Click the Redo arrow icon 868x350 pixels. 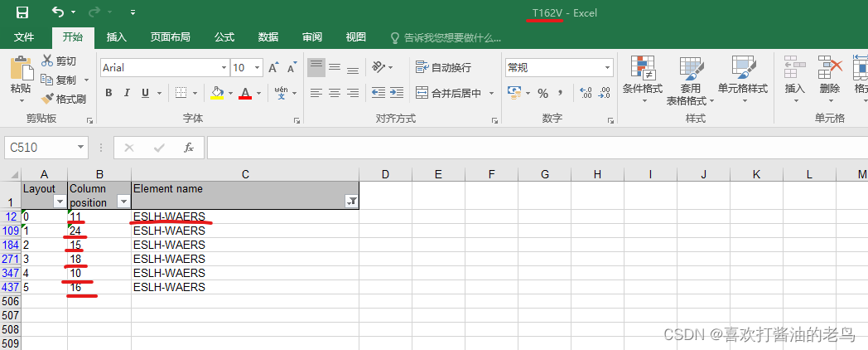click(x=94, y=12)
